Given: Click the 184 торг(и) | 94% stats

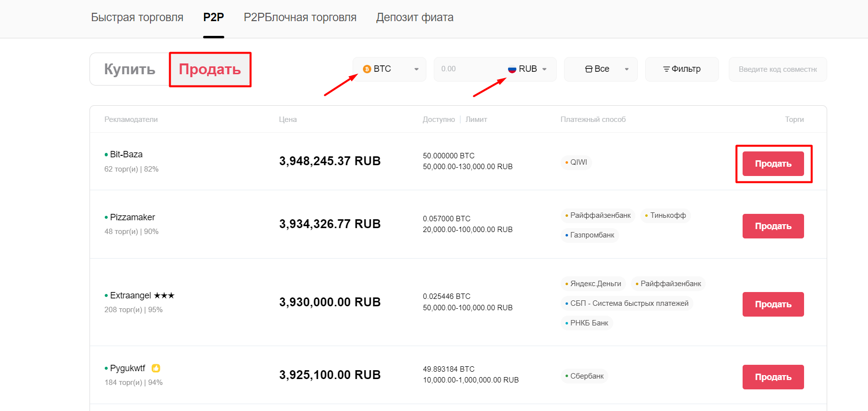Looking at the screenshot, I should [x=133, y=382].
